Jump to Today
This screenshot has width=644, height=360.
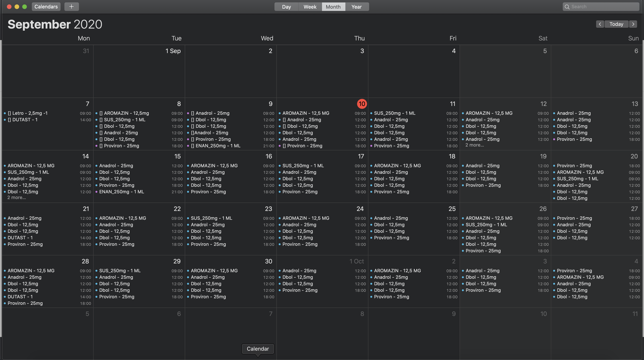[616, 24]
